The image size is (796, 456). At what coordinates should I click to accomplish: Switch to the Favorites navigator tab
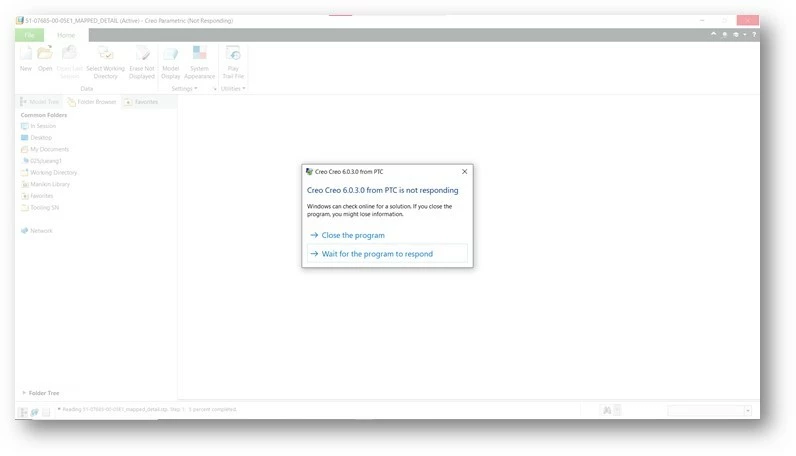(x=142, y=102)
